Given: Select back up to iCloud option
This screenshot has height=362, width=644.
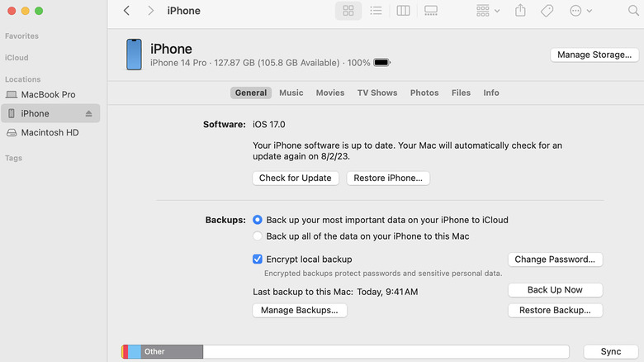Looking at the screenshot, I should [258, 220].
